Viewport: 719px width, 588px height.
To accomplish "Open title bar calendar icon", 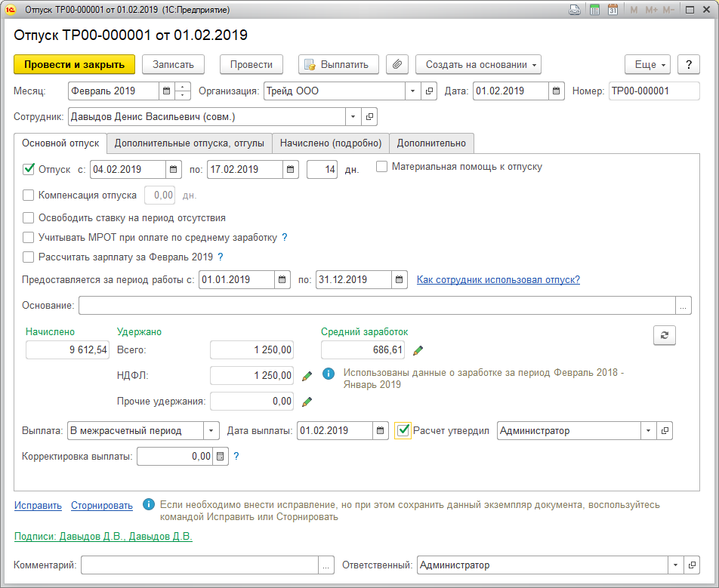I will [613, 10].
